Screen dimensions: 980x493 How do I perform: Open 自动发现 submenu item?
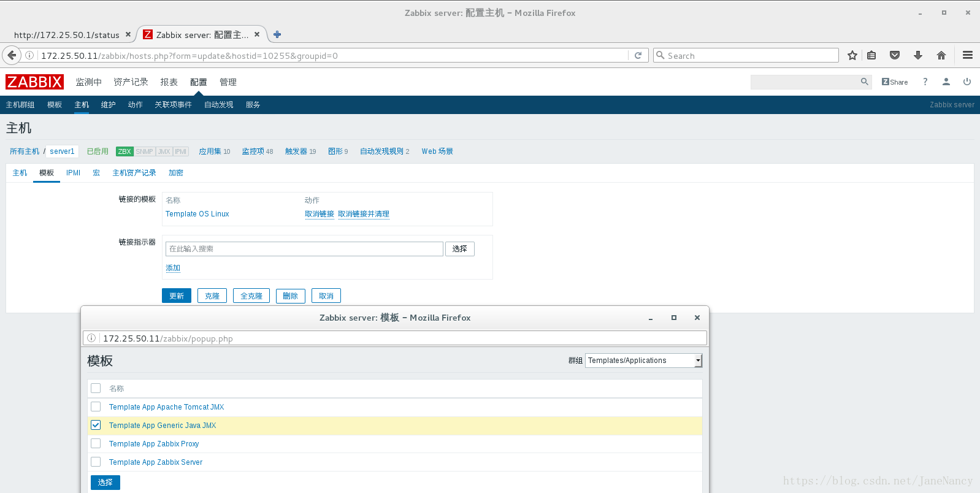coord(219,105)
